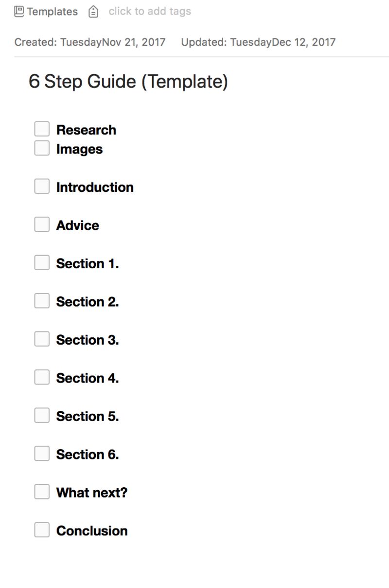
Task: Tick the Section 2. checkbox
Action: (42, 301)
